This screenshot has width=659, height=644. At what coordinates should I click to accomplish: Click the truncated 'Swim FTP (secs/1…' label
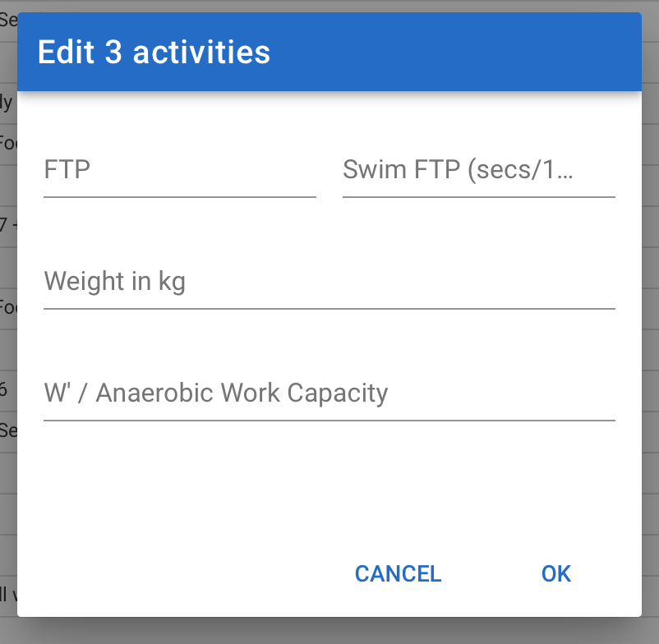click(458, 170)
